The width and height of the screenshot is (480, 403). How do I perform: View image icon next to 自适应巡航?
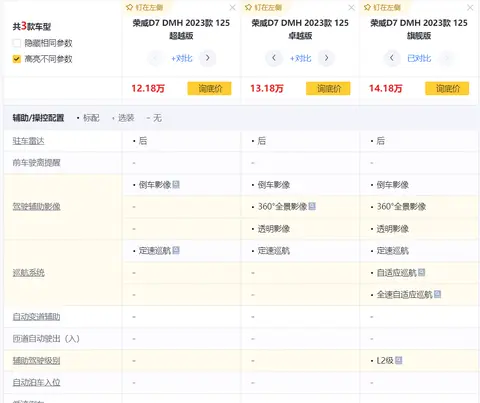click(422, 273)
